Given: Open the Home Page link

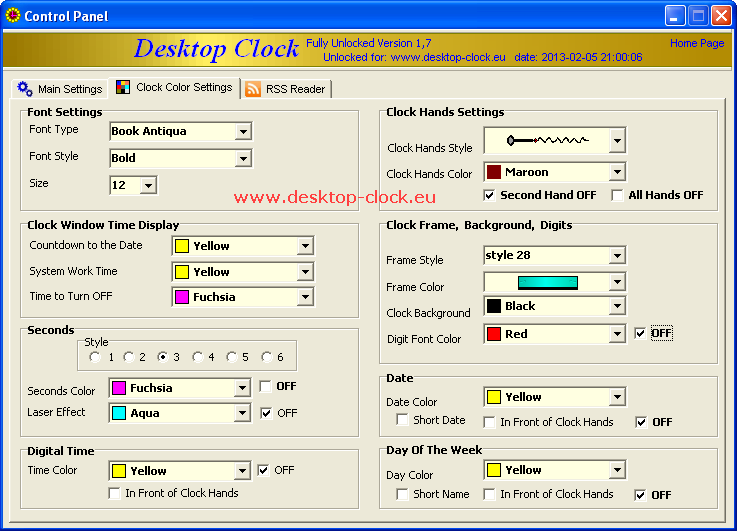Looking at the screenshot, I should (x=697, y=43).
